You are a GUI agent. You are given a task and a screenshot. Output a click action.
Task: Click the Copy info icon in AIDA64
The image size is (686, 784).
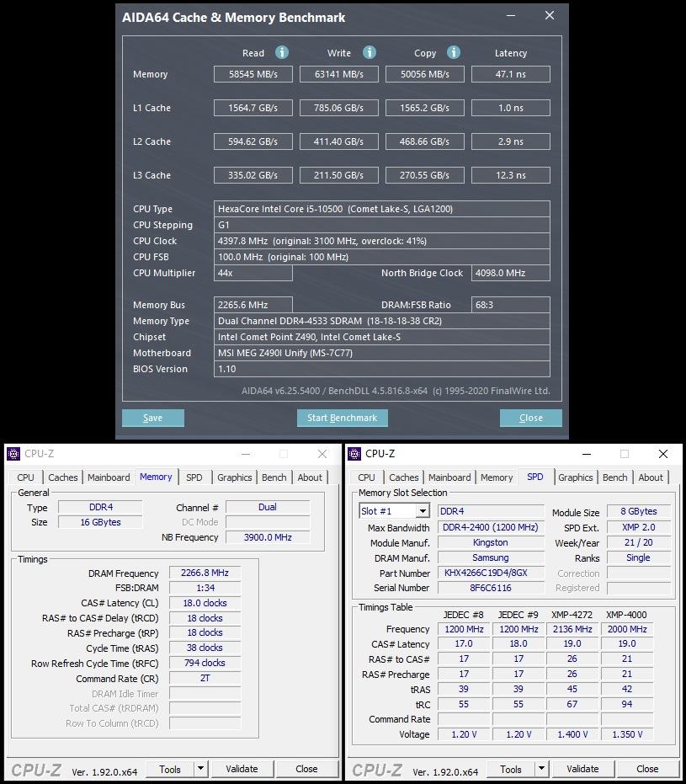point(453,52)
